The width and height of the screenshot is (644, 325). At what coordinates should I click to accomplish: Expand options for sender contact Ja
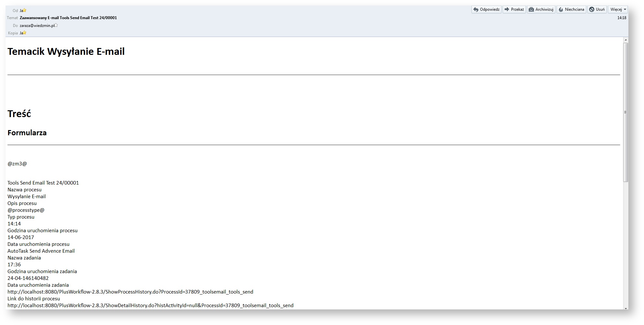[x=21, y=10]
